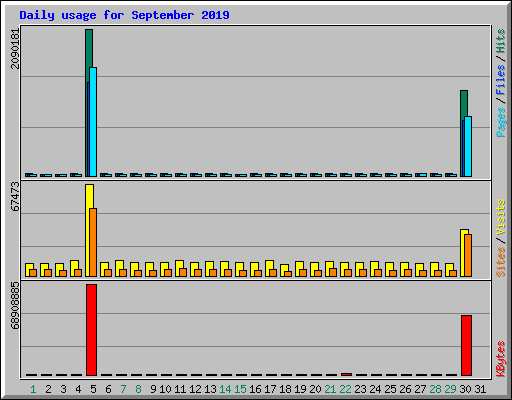
Task: Click the orange Sites bar for day 5
Action: 93,242
